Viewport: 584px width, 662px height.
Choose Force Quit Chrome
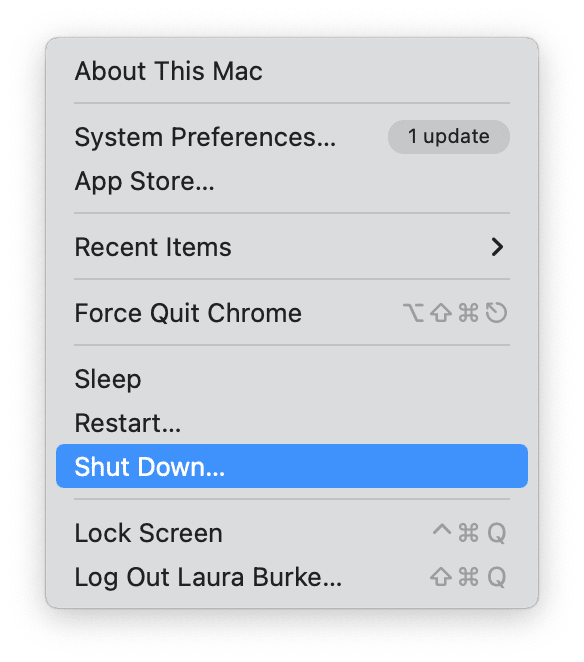(292, 313)
